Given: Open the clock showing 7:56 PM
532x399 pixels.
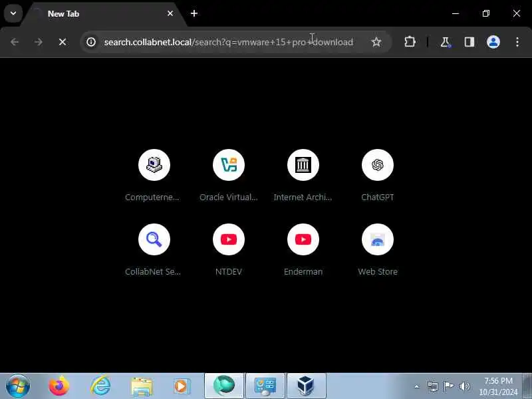Looking at the screenshot, I should (x=498, y=386).
